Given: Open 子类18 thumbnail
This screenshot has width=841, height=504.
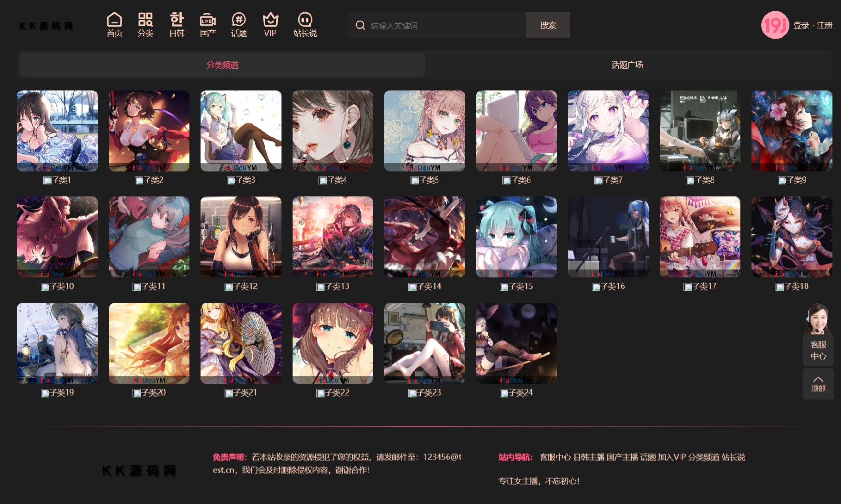Looking at the screenshot, I should [792, 237].
